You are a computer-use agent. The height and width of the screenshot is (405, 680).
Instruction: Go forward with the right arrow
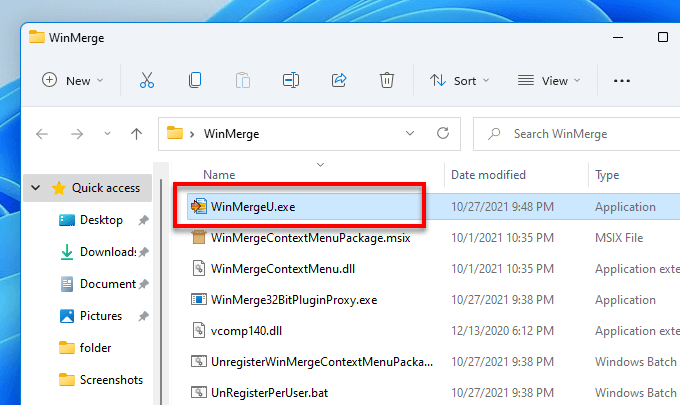tap(77, 134)
